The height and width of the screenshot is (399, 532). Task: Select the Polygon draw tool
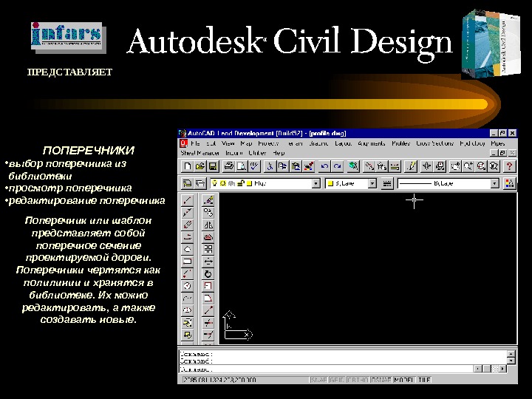[x=187, y=249]
